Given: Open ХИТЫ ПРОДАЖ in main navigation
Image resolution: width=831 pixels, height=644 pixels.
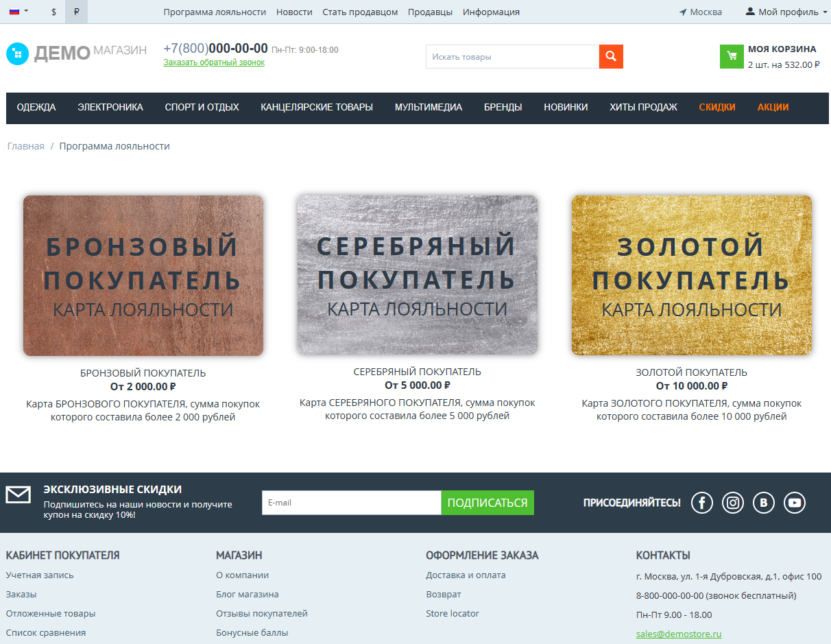Looking at the screenshot, I should pyautogui.click(x=643, y=107).
